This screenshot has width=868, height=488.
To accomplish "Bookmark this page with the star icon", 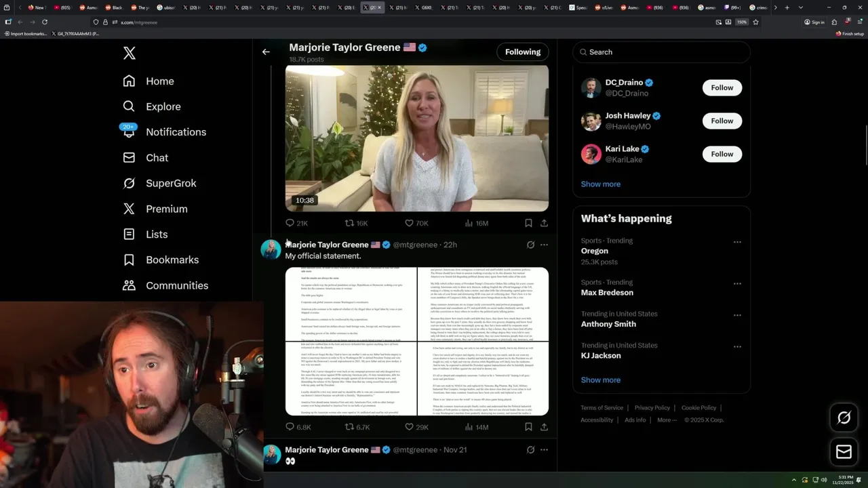I will click(755, 22).
